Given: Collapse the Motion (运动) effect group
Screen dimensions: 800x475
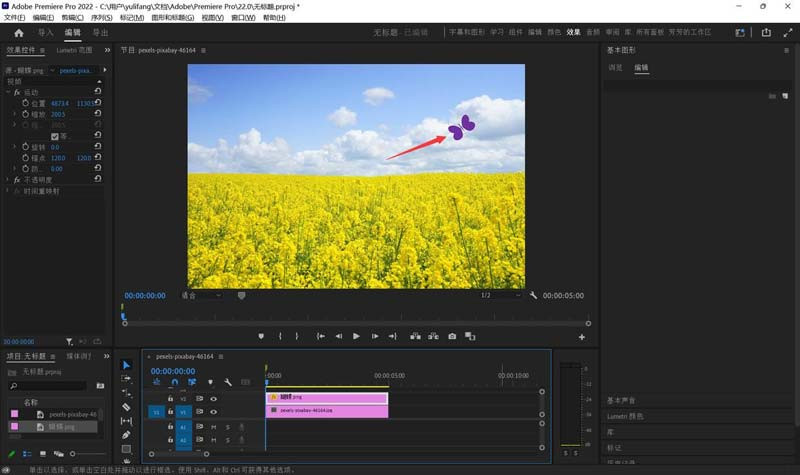Looking at the screenshot, I should (x=8, y=92).
